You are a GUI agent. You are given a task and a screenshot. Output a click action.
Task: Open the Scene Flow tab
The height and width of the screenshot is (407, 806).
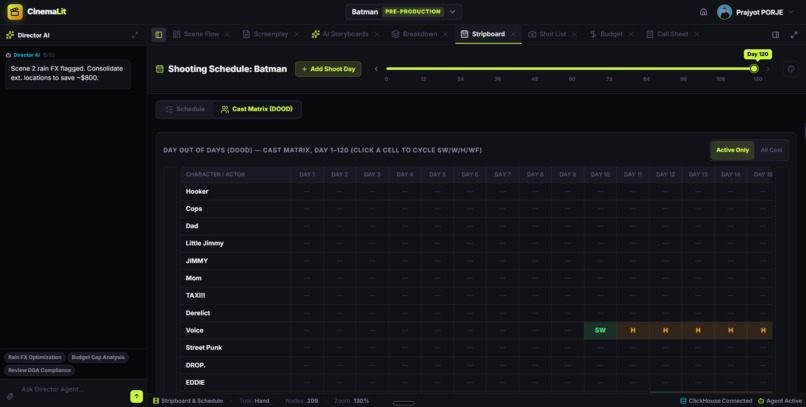[x=201, y=34]
